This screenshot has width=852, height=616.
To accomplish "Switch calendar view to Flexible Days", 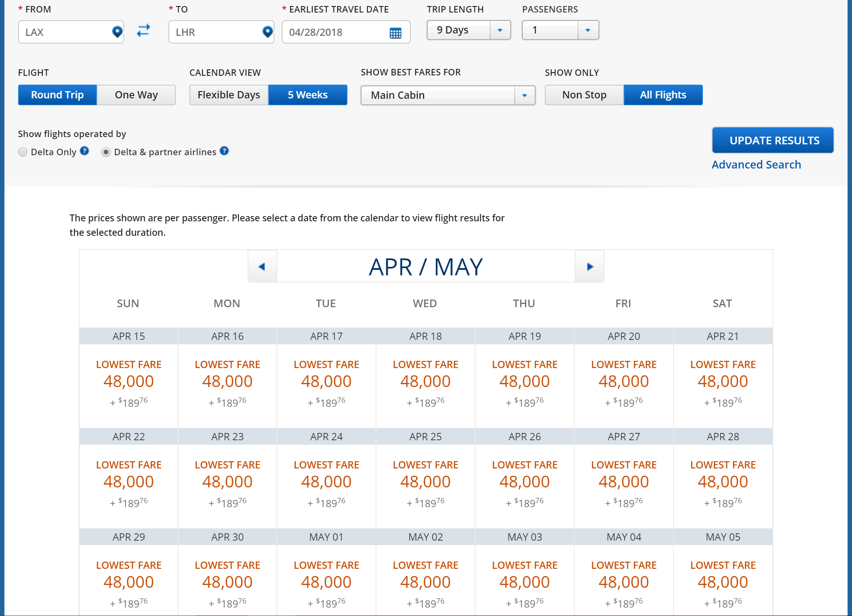I will tap(229, 95).
